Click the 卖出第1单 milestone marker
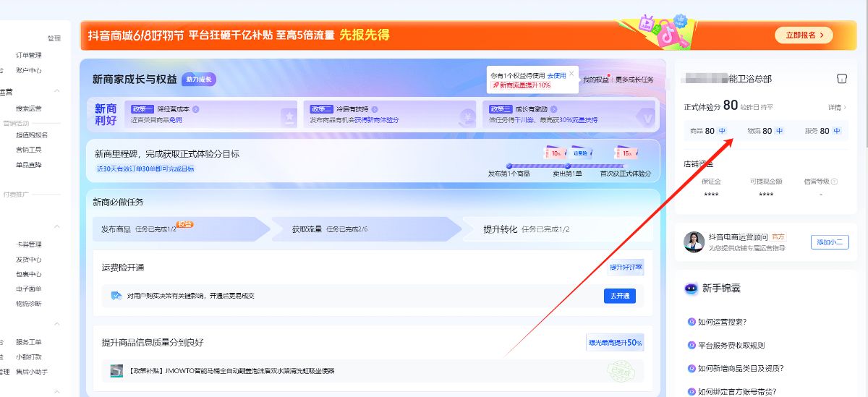 point(568,166)
